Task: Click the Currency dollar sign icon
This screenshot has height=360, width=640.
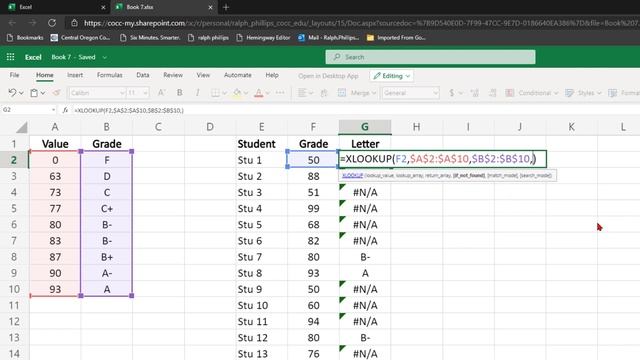Action: coord(451,93)
